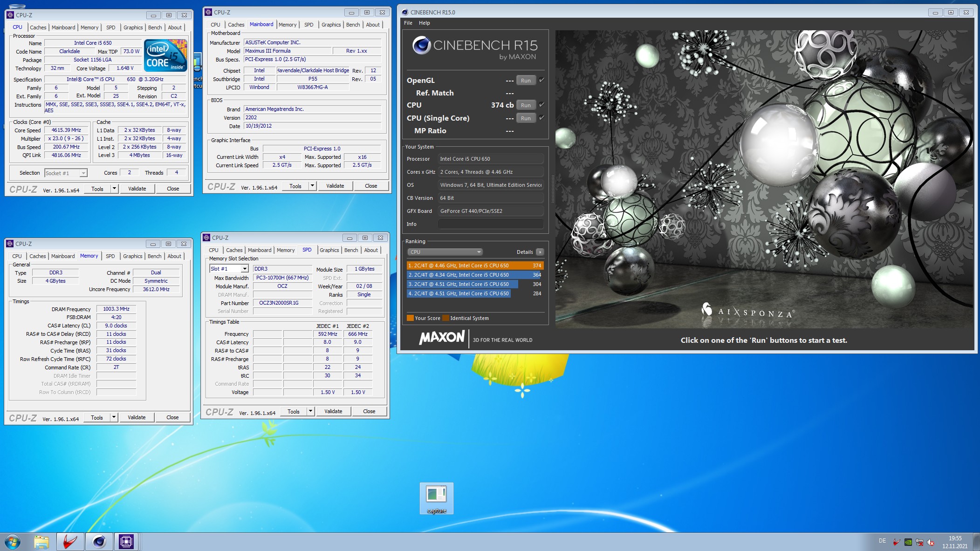The width and height of the screenshot is (980, 551).
Task: Click title bar icon of CPU-Z SPD window
Action: pyautogui.click(x=207, y=238)
